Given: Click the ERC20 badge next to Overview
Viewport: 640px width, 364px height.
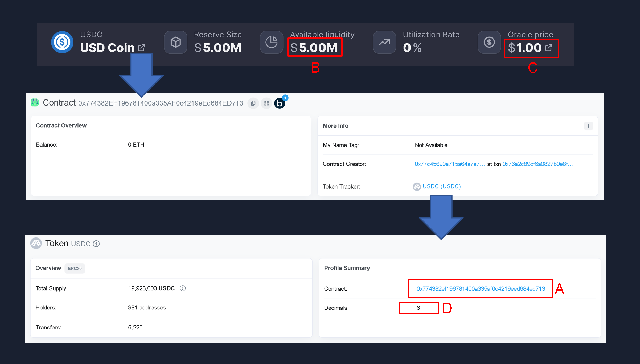Looking at the screenshot, I should 75,269.
